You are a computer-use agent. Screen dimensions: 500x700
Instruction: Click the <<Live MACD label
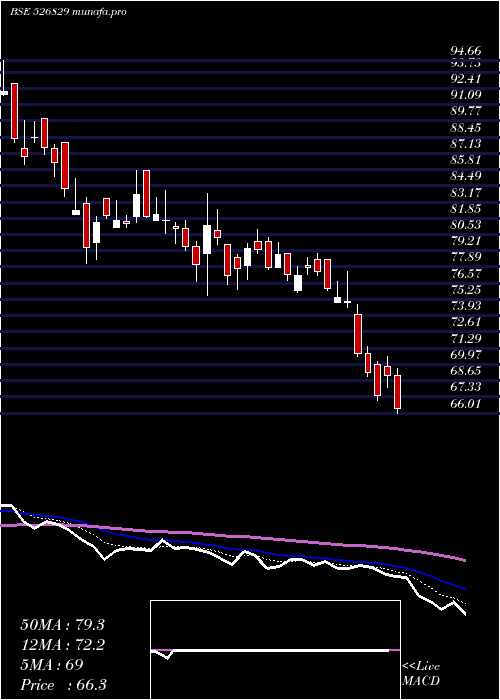pyautogui.click(x=421, y=674)
